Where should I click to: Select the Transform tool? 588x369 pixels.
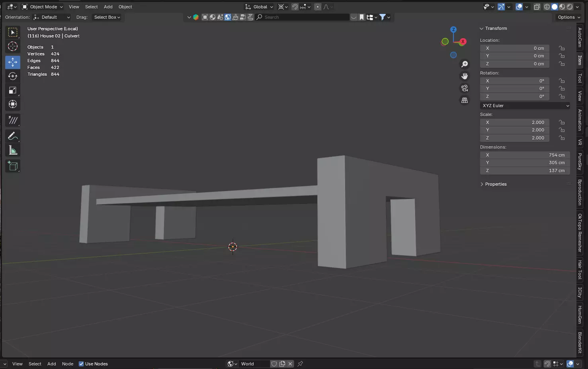click(x=13, y=104)
